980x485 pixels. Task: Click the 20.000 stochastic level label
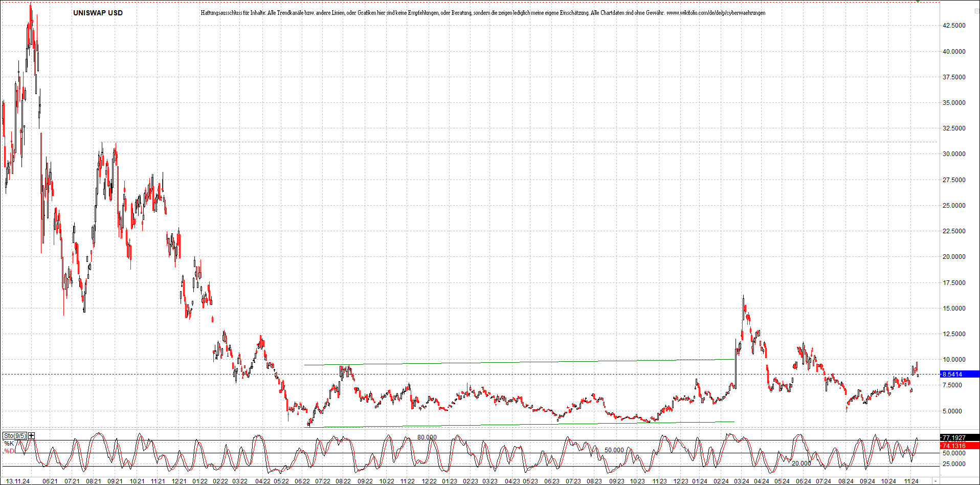pyautogui.click(x=801, y=464)
